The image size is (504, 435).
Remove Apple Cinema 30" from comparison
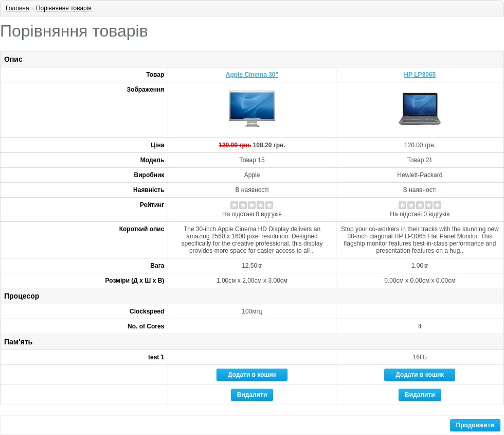click(x=251, y=395)
